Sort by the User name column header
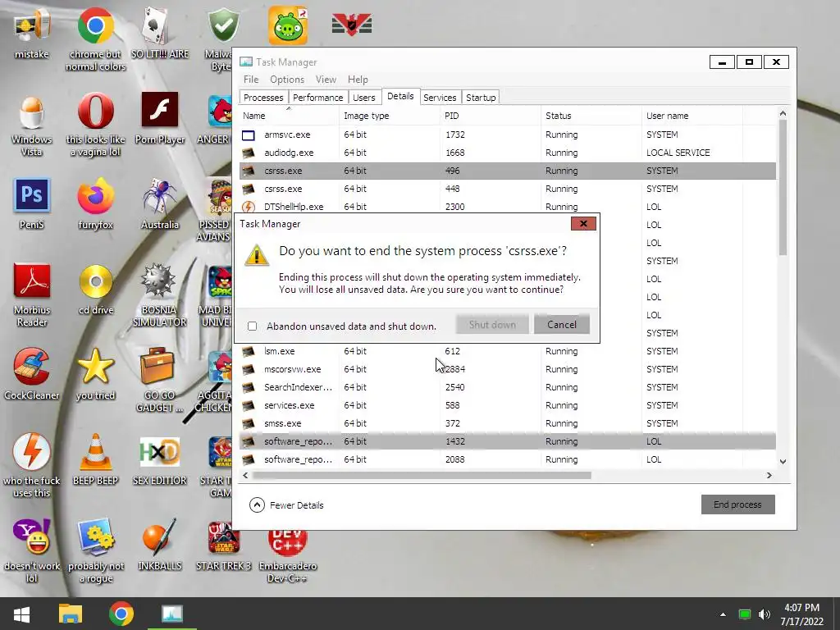The width and height of the screenshot is (840, 630). 692,115
